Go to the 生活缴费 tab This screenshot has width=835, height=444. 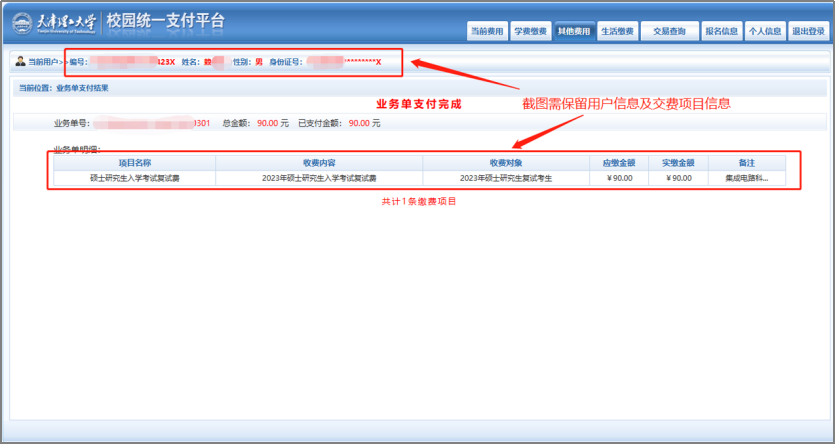pyautogui.click(x=617, y=32)
